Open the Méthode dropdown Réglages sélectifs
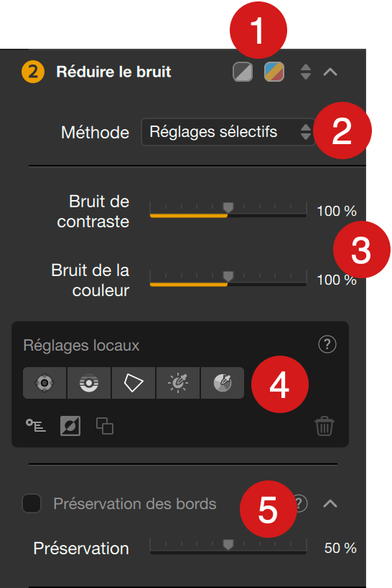Screen dimensions: 392x588 click(x=228, y=132)
